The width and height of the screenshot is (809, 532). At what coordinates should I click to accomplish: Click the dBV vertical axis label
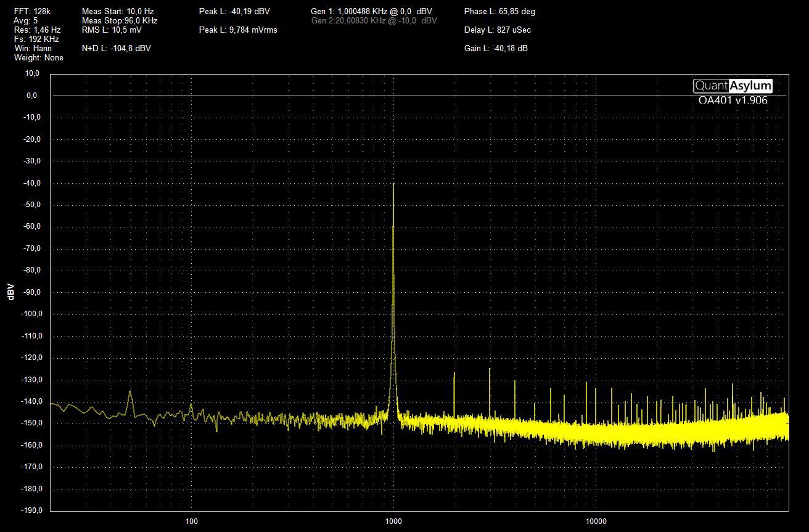pos(11,292)
